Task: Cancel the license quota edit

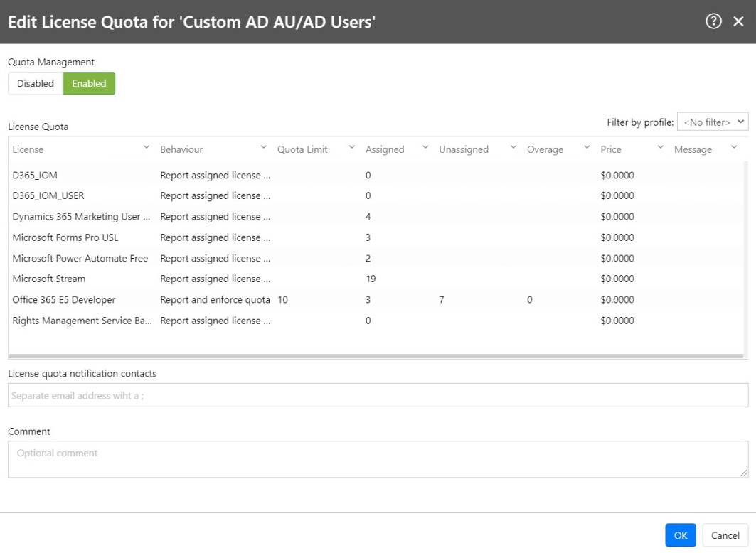Action: (725, 535)
